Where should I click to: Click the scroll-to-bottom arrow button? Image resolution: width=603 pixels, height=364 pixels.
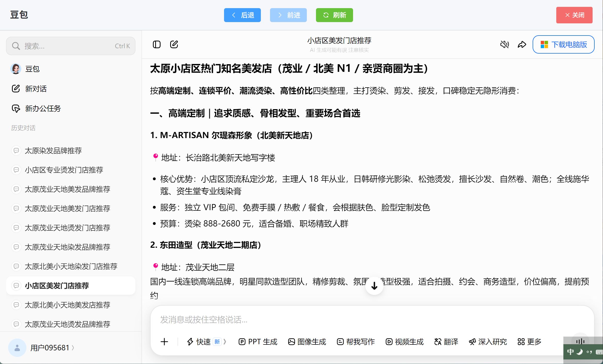tap(374, 286)
